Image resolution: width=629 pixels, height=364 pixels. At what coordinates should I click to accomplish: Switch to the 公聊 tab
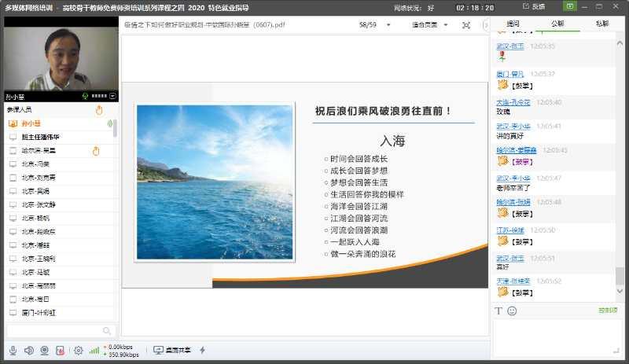(x=557, y=24)
